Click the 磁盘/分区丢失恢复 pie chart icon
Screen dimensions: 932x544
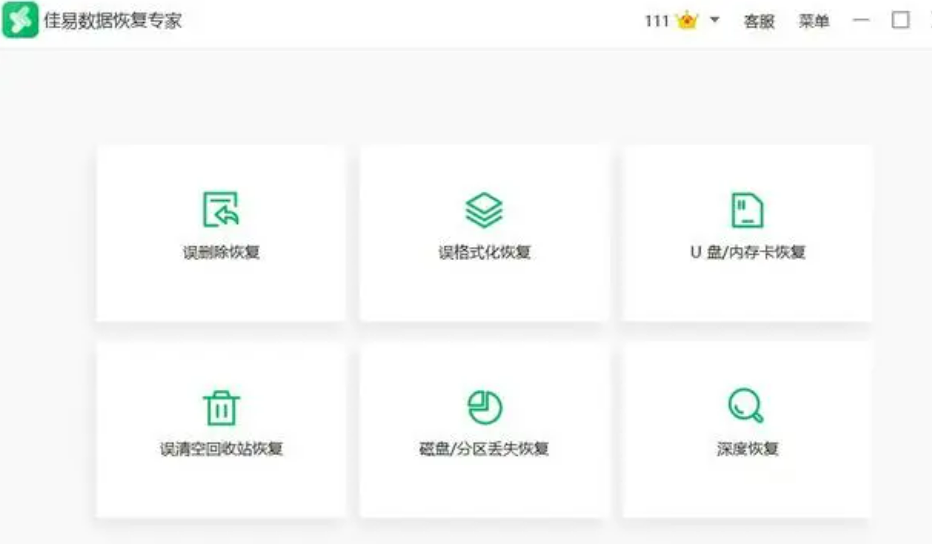pos(484,406)
